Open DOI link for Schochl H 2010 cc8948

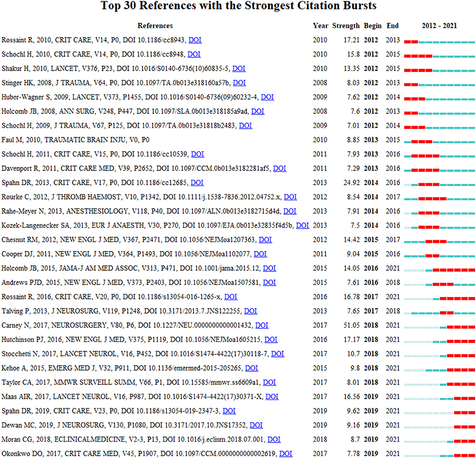(194, 55)
